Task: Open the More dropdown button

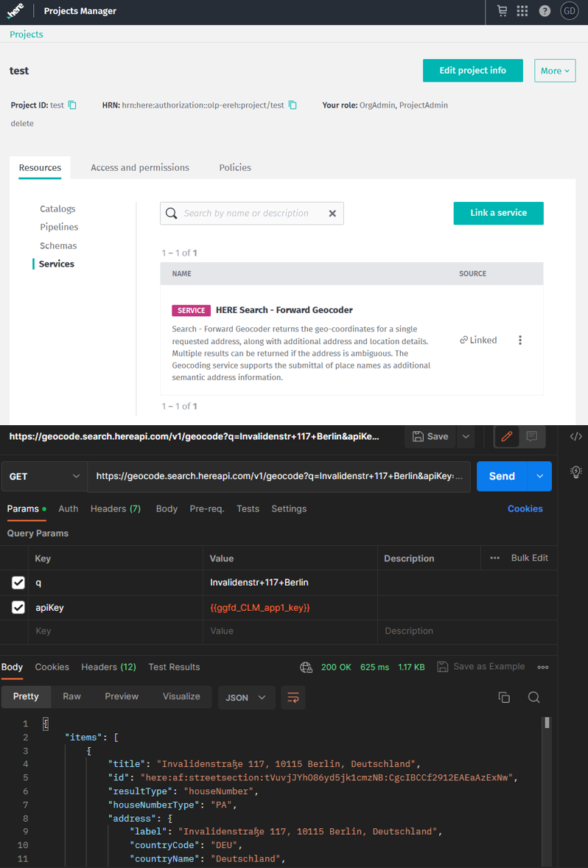Action: click(x=555, y=71)
